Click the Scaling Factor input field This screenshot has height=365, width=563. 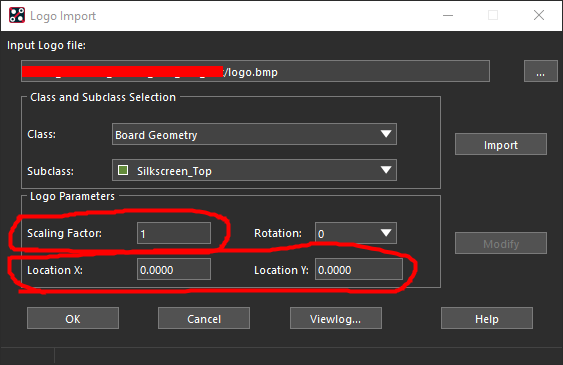point(174,233)
